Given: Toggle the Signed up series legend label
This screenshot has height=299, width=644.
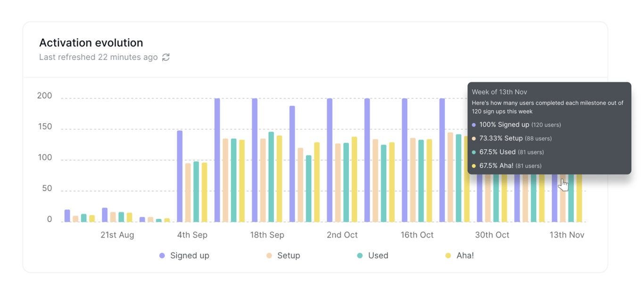Looking at the screenshot, I should [x=190, y=256].
